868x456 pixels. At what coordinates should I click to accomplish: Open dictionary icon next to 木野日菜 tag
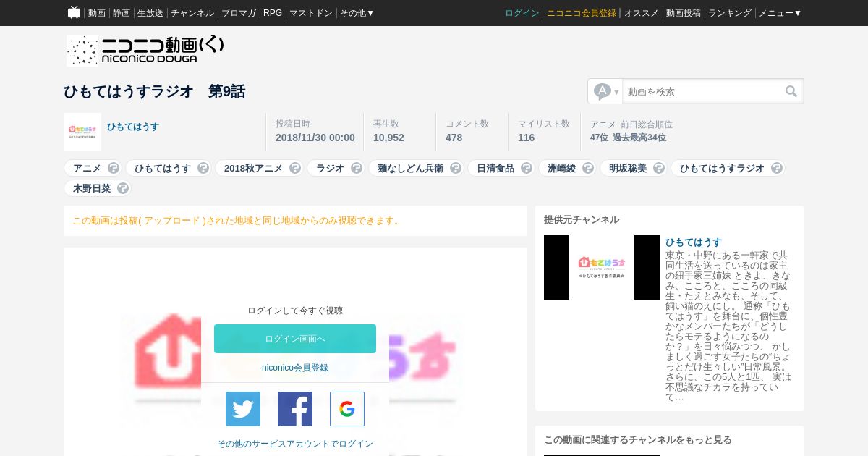click(123, 188)
